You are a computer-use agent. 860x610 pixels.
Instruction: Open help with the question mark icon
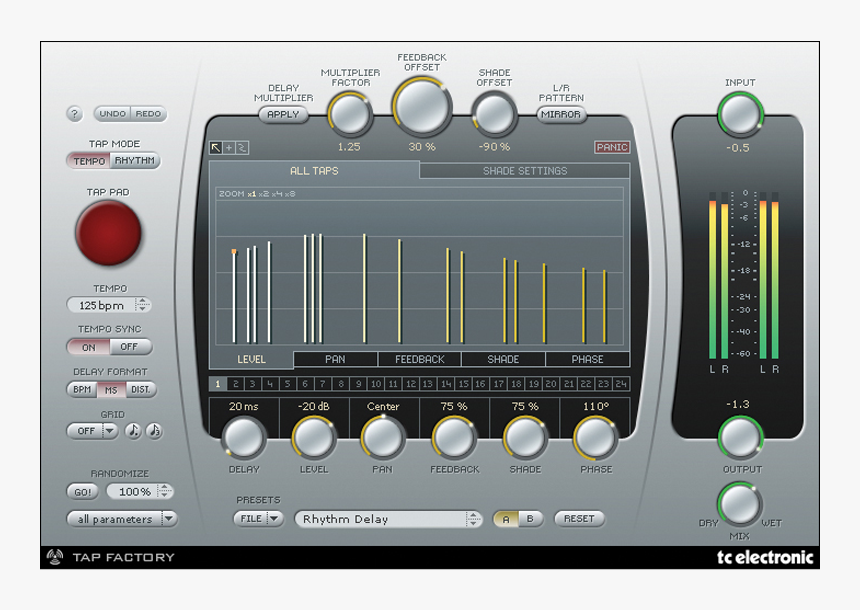click(75, 114)
